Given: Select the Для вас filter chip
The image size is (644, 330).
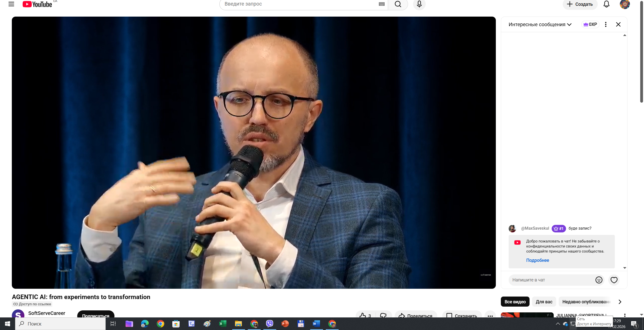Looking at the screenshot, I should pyautogui.click(x=544, y=302).
